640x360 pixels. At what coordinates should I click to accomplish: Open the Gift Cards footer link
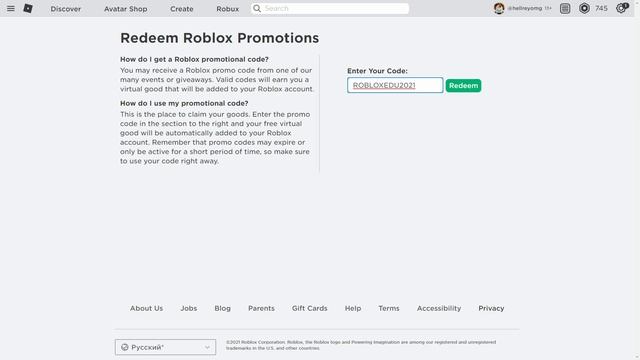click(x=309, y=308)
